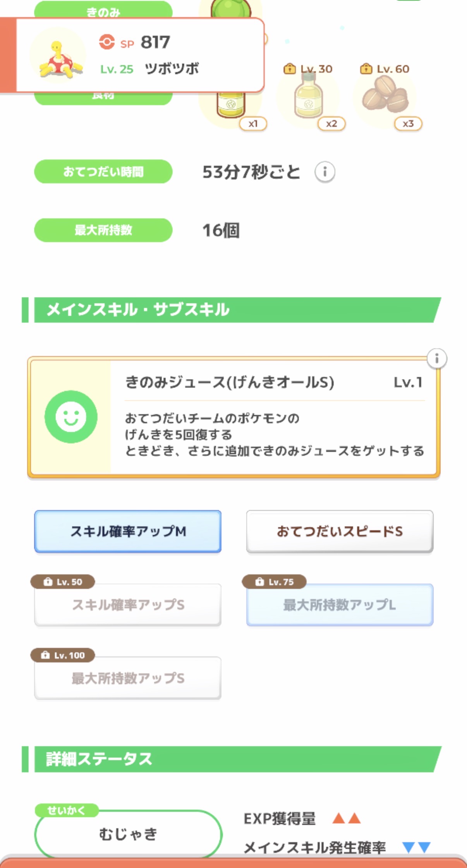Tap the 詳細ステータス section header
Viewport: 467px width, 868px height.
tap(232, 759)
